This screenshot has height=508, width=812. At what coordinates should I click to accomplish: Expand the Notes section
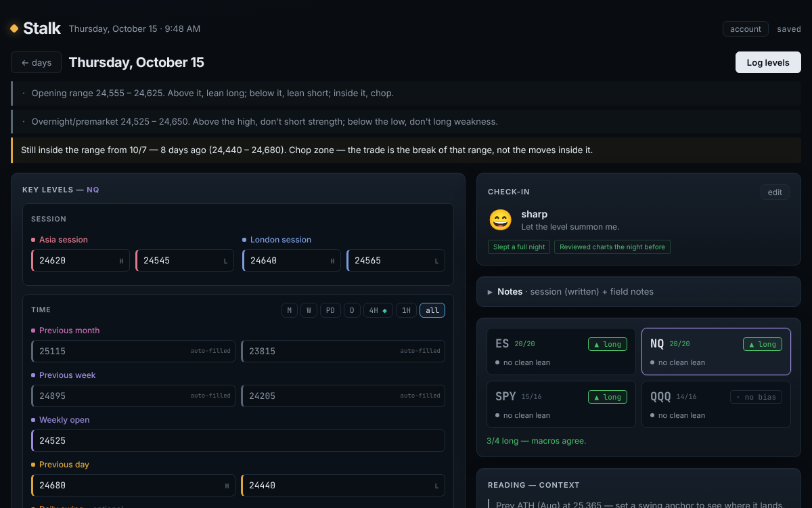[639, 292]
